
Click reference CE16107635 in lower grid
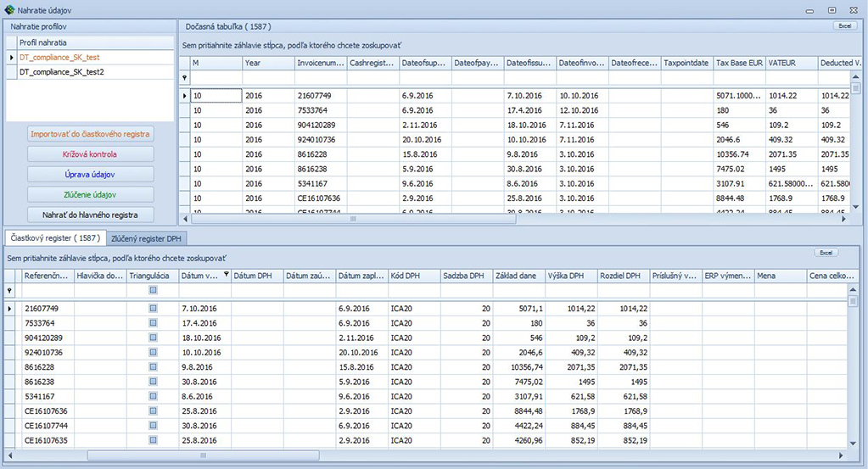48,440
